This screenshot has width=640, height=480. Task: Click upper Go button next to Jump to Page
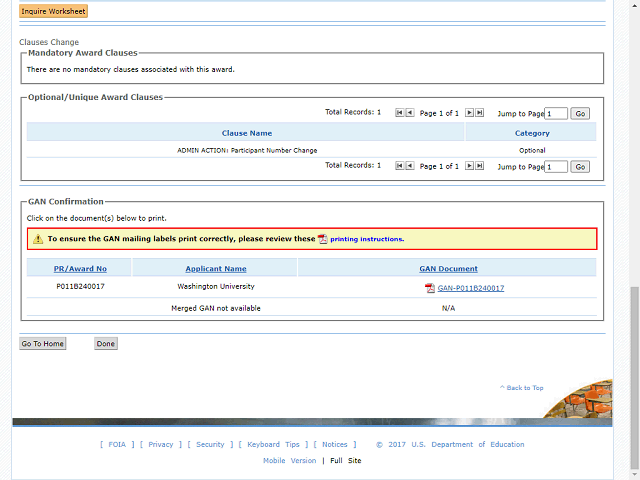click(580, 114)
